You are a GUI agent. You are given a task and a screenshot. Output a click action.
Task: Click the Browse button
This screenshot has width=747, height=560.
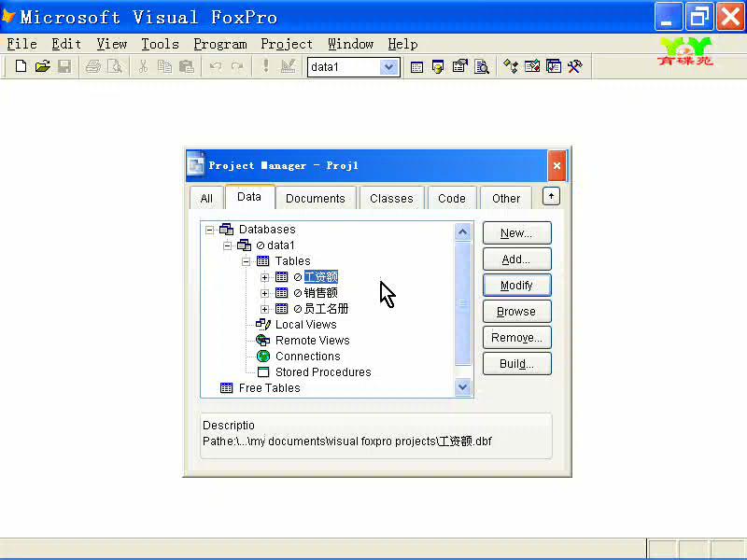517,312
